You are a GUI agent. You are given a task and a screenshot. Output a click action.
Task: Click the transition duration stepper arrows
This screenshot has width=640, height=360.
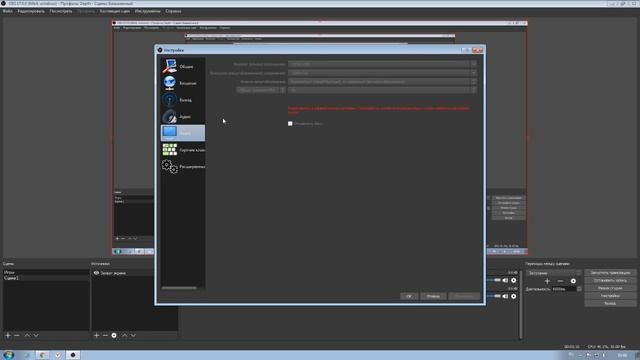pos(579,289)
